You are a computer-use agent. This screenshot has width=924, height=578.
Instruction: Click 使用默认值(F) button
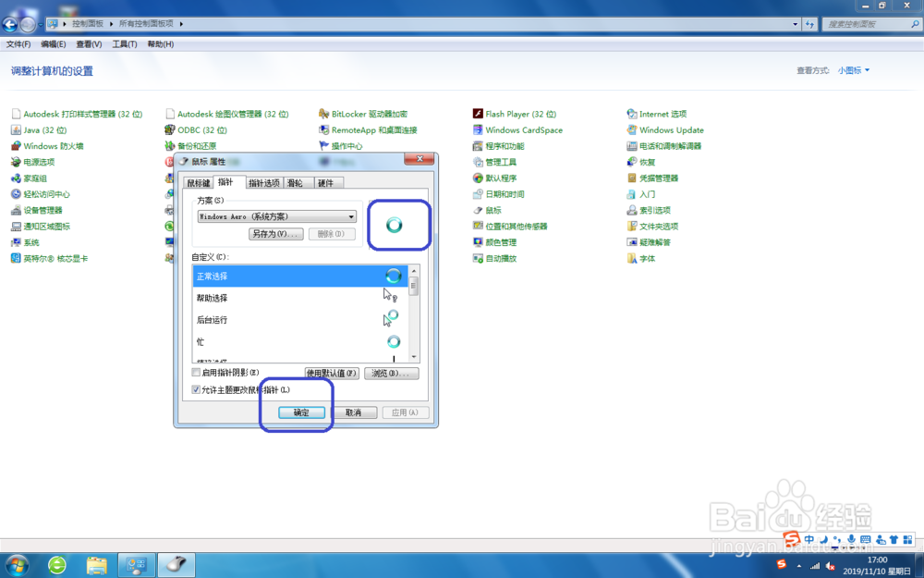coord(332,373)
